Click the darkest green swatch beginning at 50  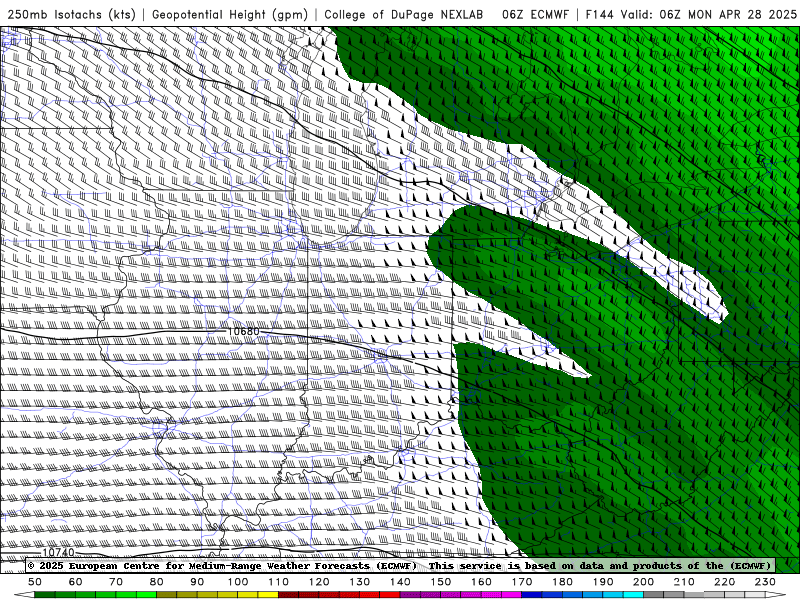[x=44, y=595]
